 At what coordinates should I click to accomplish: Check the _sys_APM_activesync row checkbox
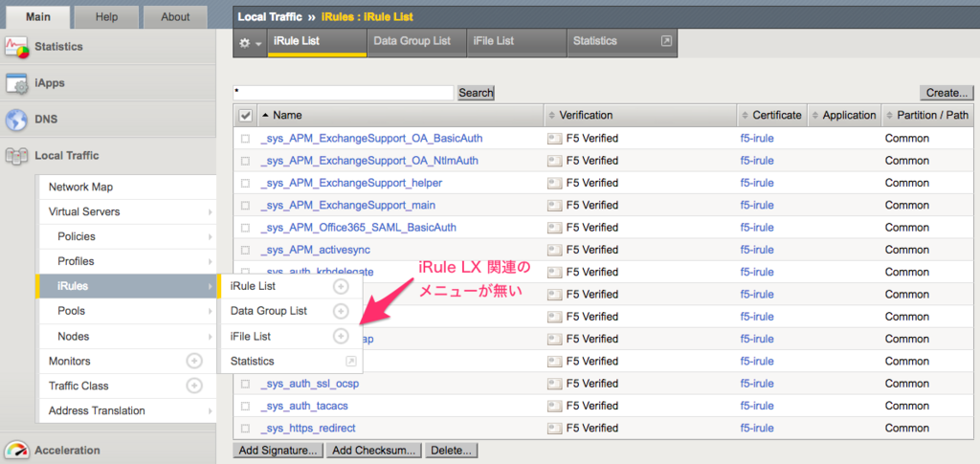246,250
